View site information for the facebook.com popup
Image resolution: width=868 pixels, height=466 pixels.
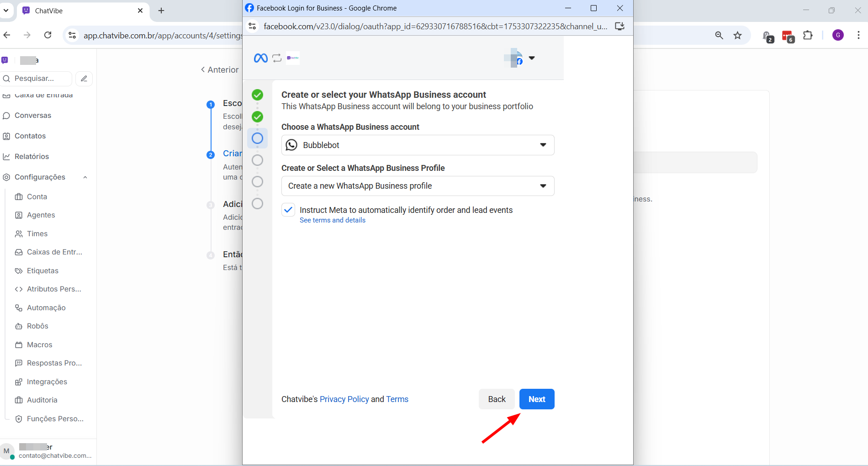pyautogui.click(x=252, y=26)
